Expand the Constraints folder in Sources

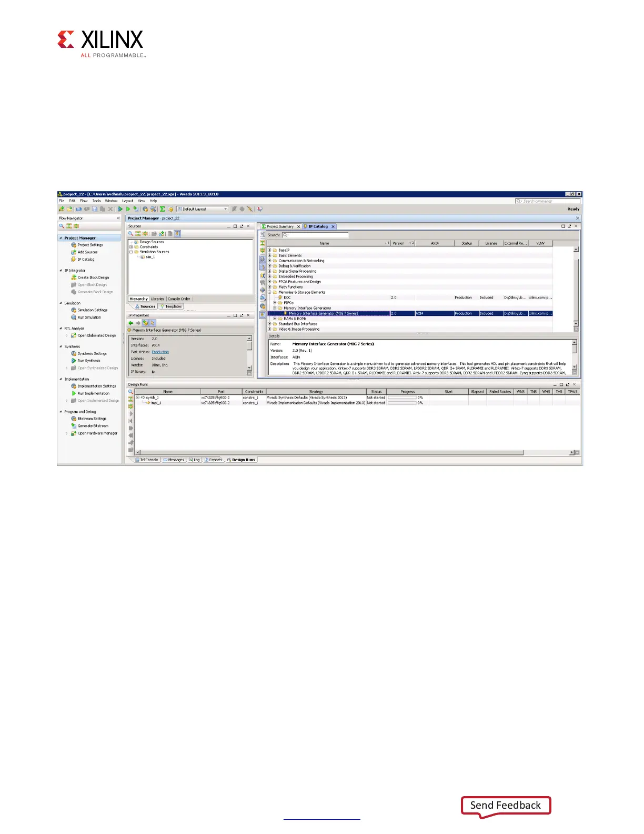[131, 247]
